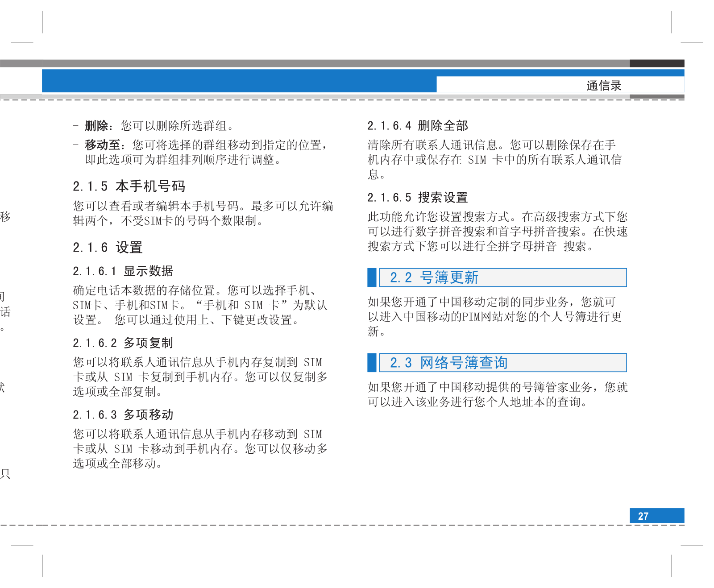The image size is (714, 588).
Task: Click heading 2.1.6.1 显示数据
Action: coord(123,271)
